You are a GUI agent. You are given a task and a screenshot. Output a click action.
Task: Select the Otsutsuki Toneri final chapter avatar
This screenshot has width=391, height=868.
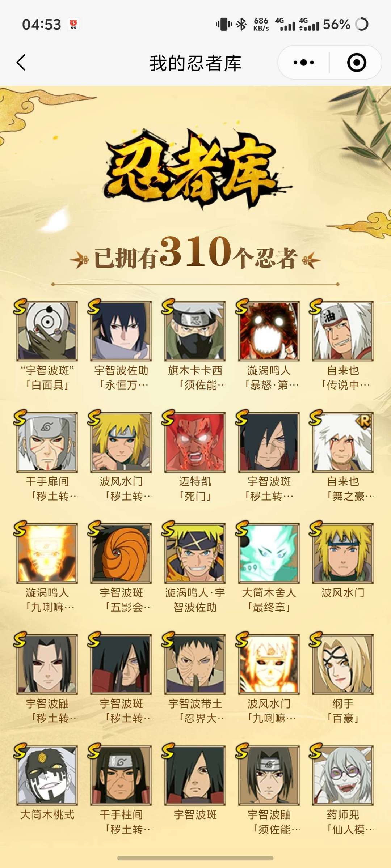click(x=269, y=553)
